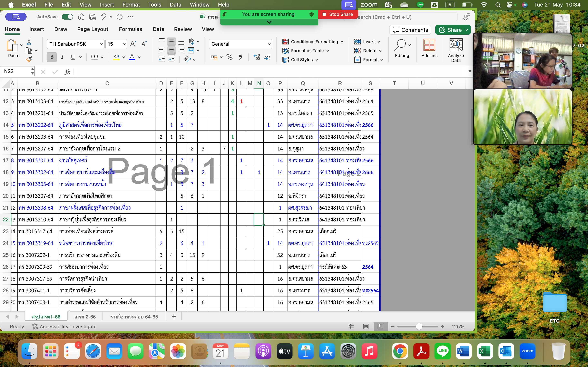Click the Cut scissors icon
The image size is (588, 367).
point(29,42)
